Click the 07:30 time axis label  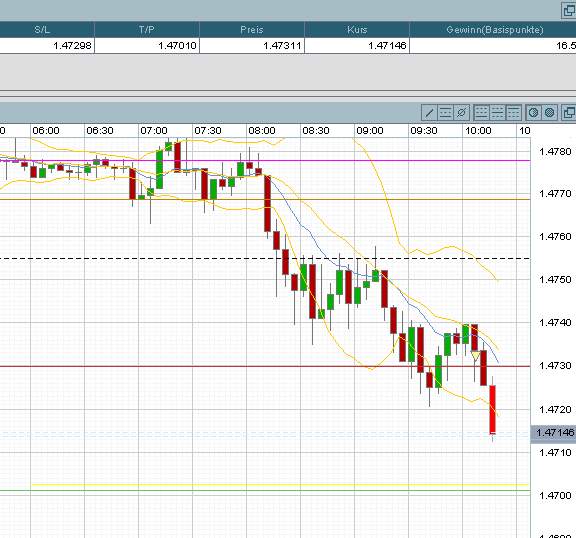[208, 131]
